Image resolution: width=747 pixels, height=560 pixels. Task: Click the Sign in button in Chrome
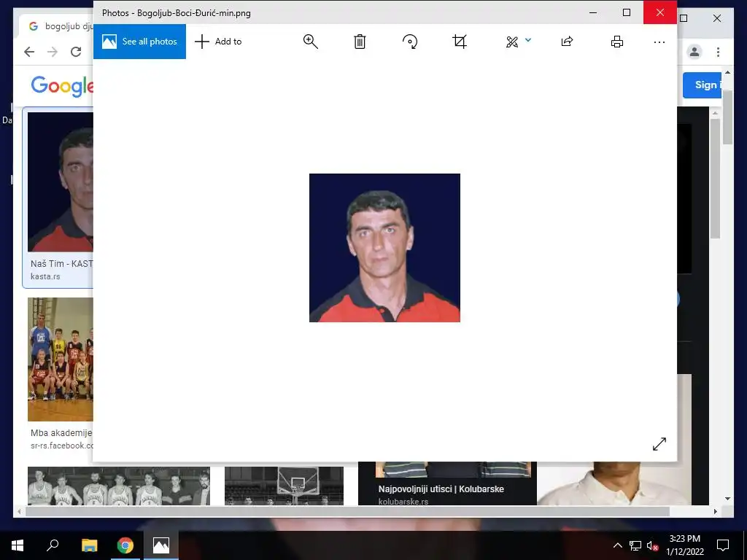[x=703, y=85]
